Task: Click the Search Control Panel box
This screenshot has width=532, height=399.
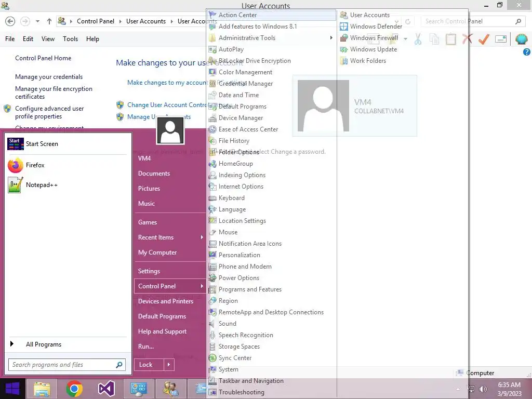Action: point(473,21)
